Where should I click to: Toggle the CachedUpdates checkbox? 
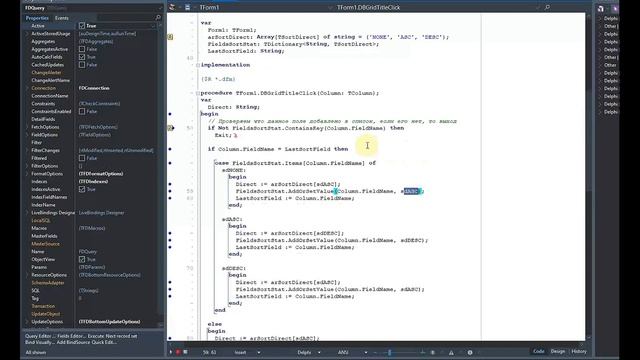pos(82,64)
